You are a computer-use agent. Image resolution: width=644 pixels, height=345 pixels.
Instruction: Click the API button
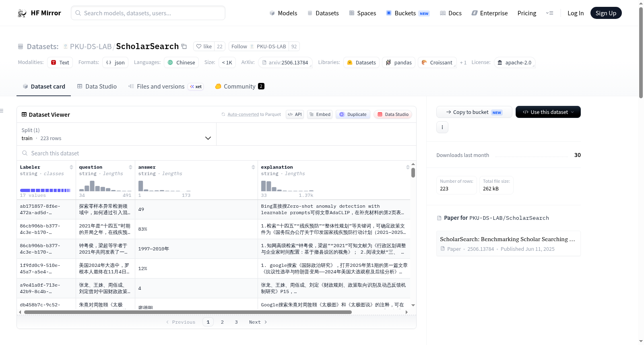coord(295,114)
